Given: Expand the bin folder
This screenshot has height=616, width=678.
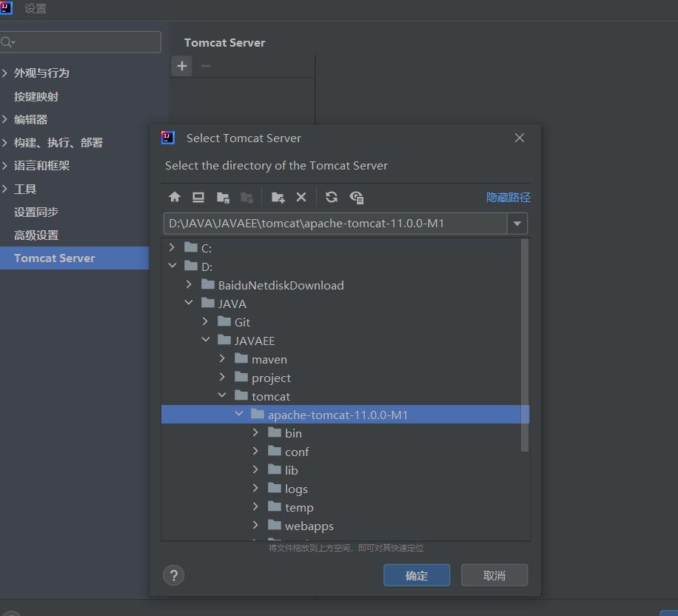Looking at the screenshot, I should (255, 432).
